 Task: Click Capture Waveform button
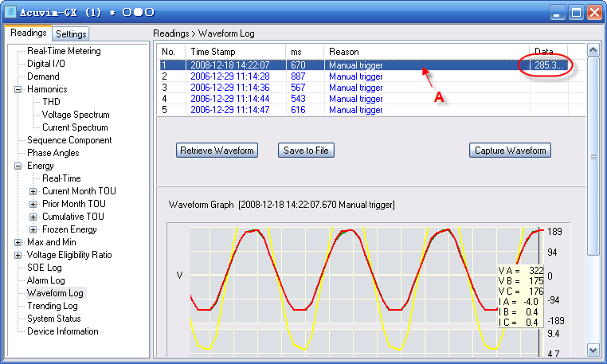510,151
